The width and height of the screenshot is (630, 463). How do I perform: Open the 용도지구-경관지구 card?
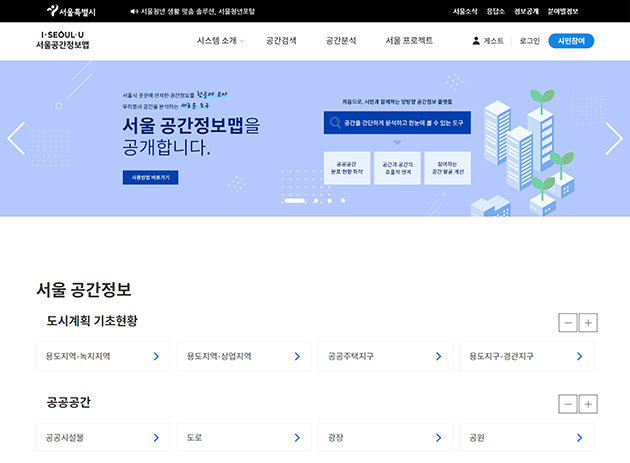coord(527,356)
